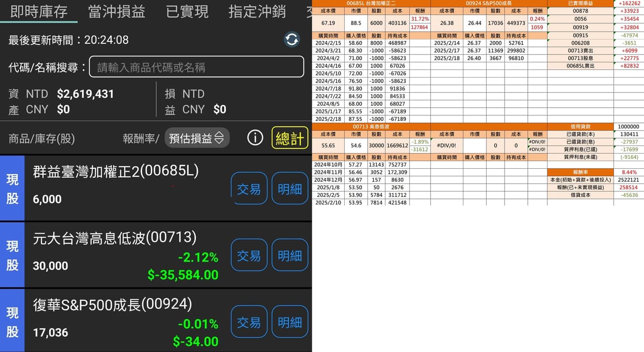Open the info circle icon
This screenshot has height=352, width=644.
255,137
